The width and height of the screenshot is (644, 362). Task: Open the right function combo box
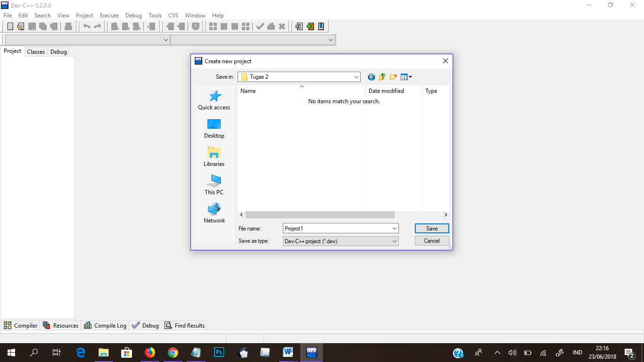[253, 40]
